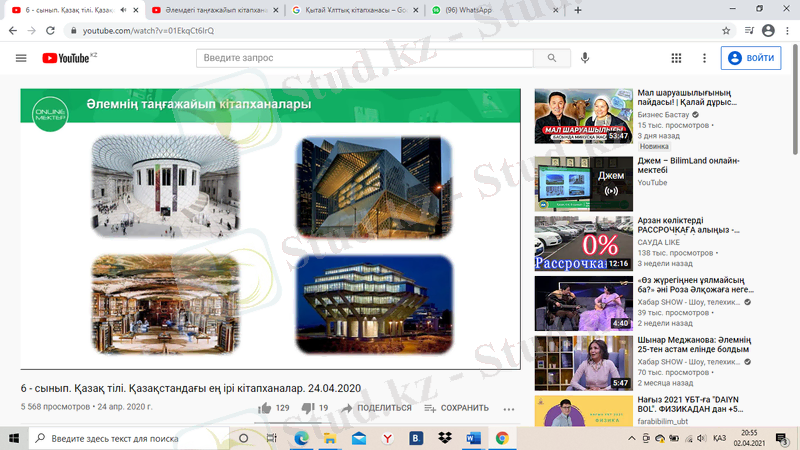Expand more actions ellipsis under the video
This screenshot has width=800, height=450.
pos(509,408)
